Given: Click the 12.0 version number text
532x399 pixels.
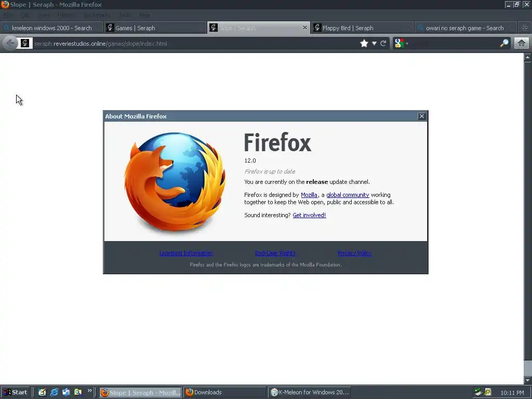Looking at the screenshot, I should (250, 161).
